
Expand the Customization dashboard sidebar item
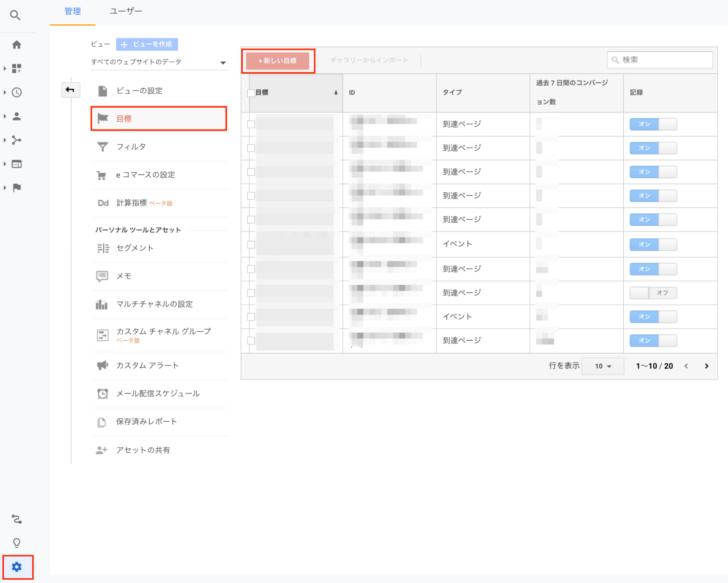(x=16, y=69)
